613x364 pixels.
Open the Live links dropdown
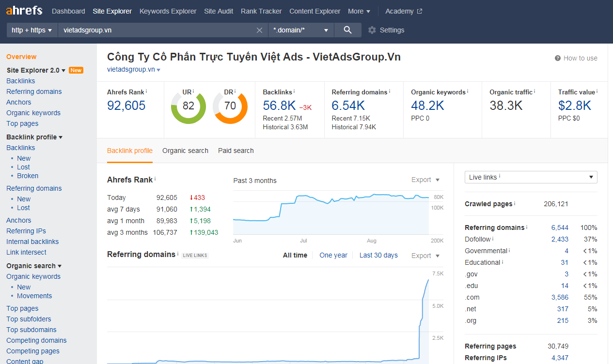pos(531,177)
